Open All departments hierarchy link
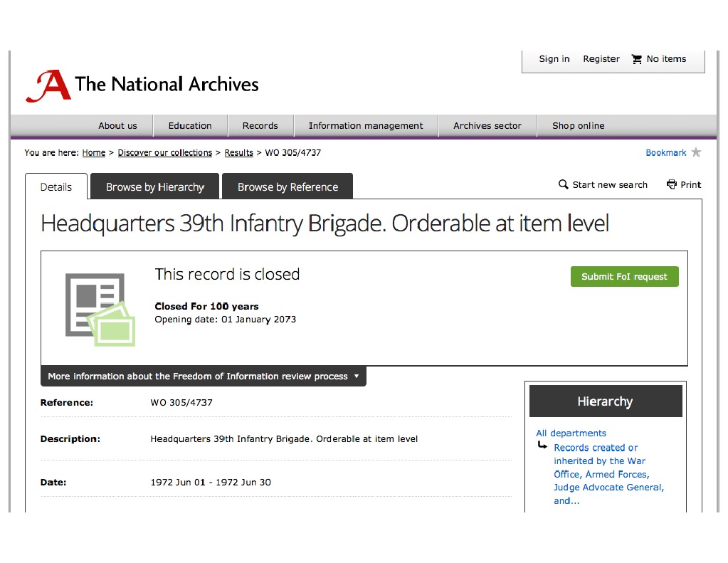 (571, 433)
